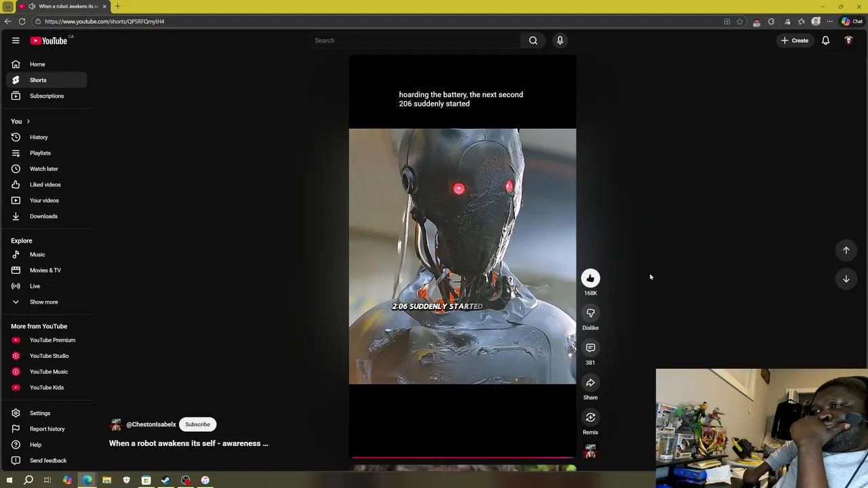Focus the YouTube search field
The height and width of the screenshot is (488, 868).
[x=415, y=41]
